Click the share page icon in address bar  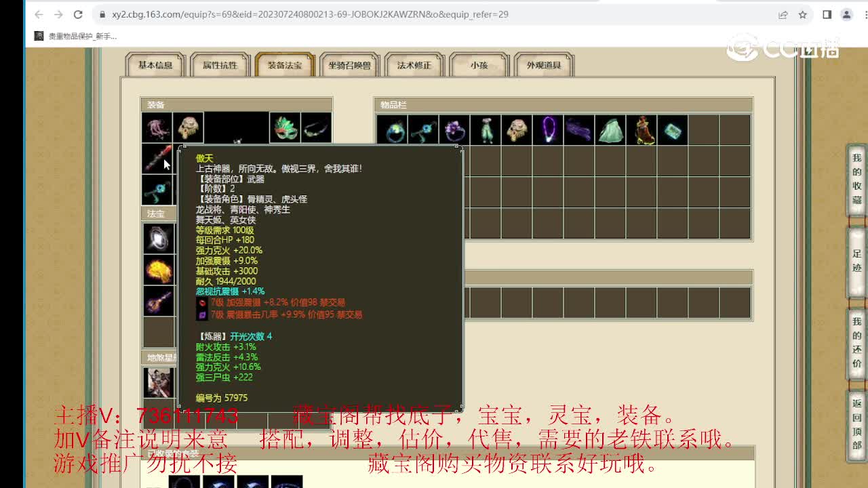(783, 14)
